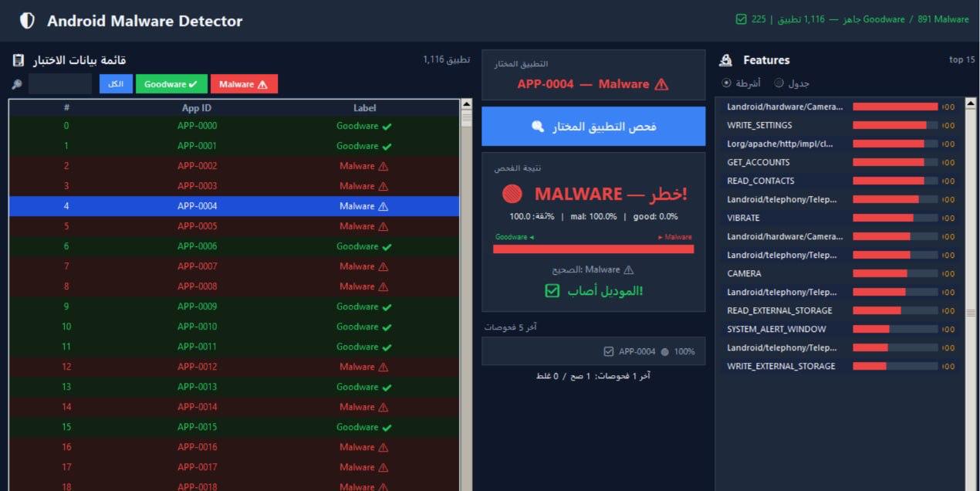Click the shield logo icon in header

[27, 21]
